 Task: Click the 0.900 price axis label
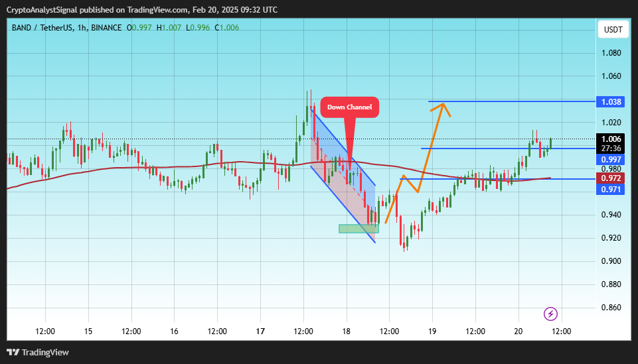pyautogui.click(x=611, y=261)
